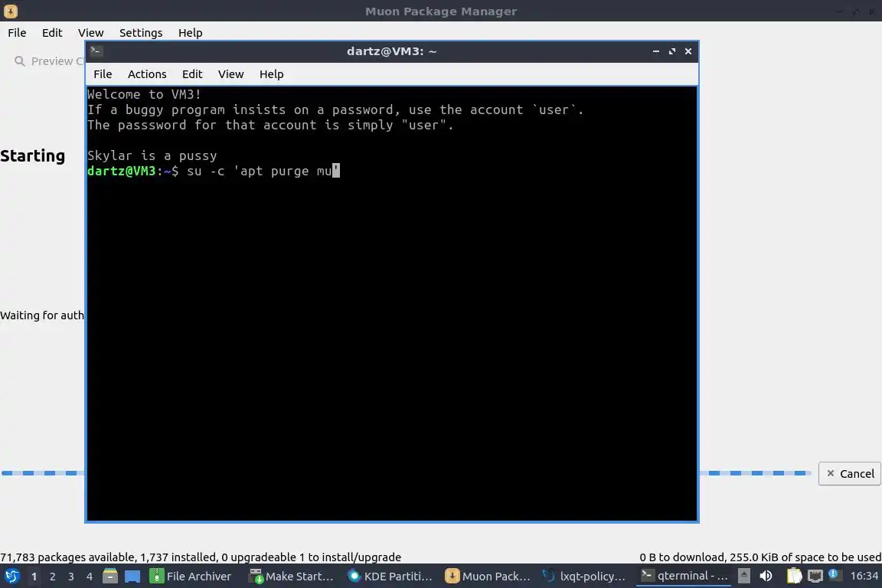Open Muon's Edit menu
The height and width of the screenshot is (588, 882).
point(52,33)
